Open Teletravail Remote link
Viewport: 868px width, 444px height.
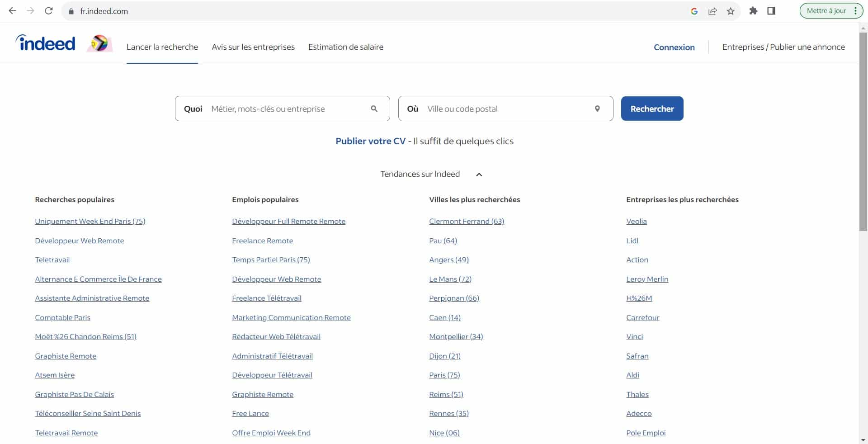tap(66, 433)
